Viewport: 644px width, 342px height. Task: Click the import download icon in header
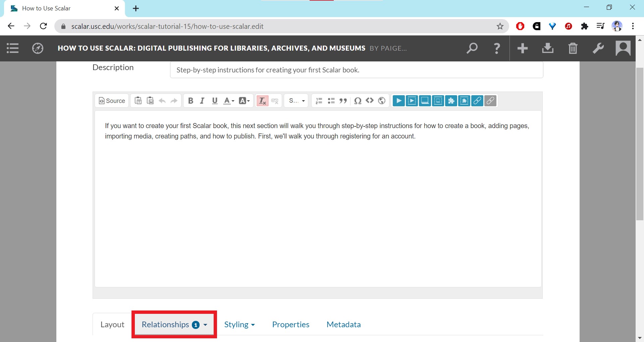547,48
